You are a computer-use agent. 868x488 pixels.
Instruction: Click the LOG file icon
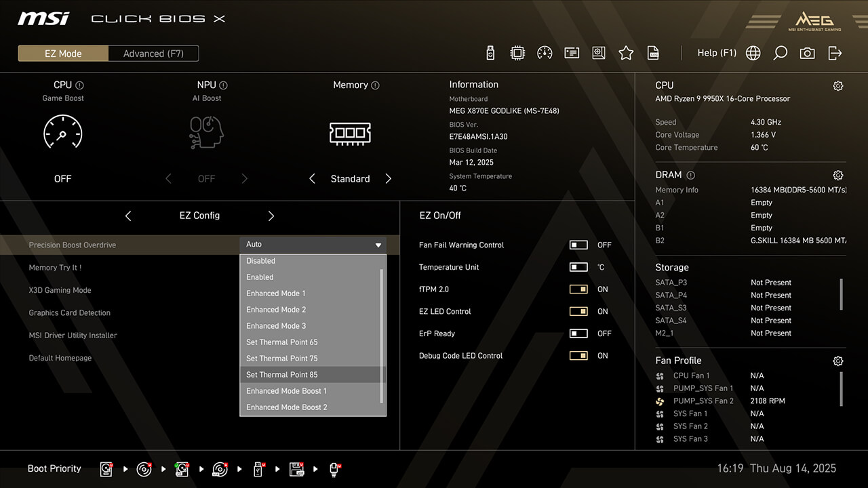point(653,53)
